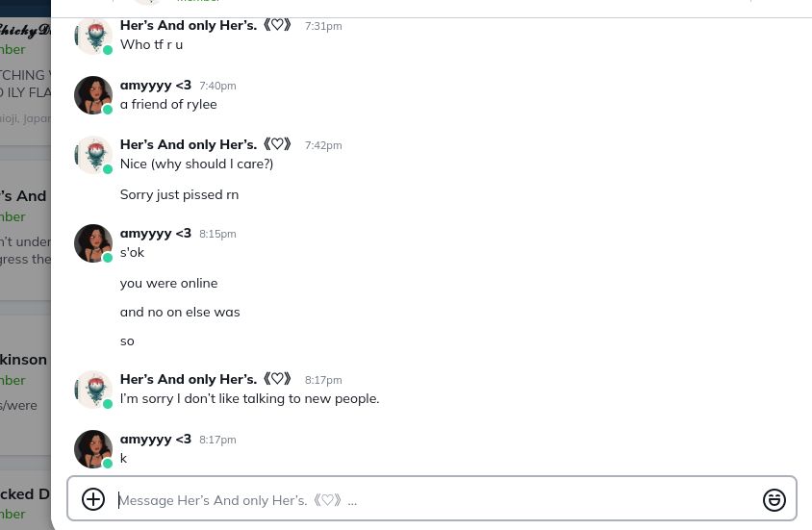
Task: Open amyyyy <3 username at 7:40pm
Action: (156, 85)
